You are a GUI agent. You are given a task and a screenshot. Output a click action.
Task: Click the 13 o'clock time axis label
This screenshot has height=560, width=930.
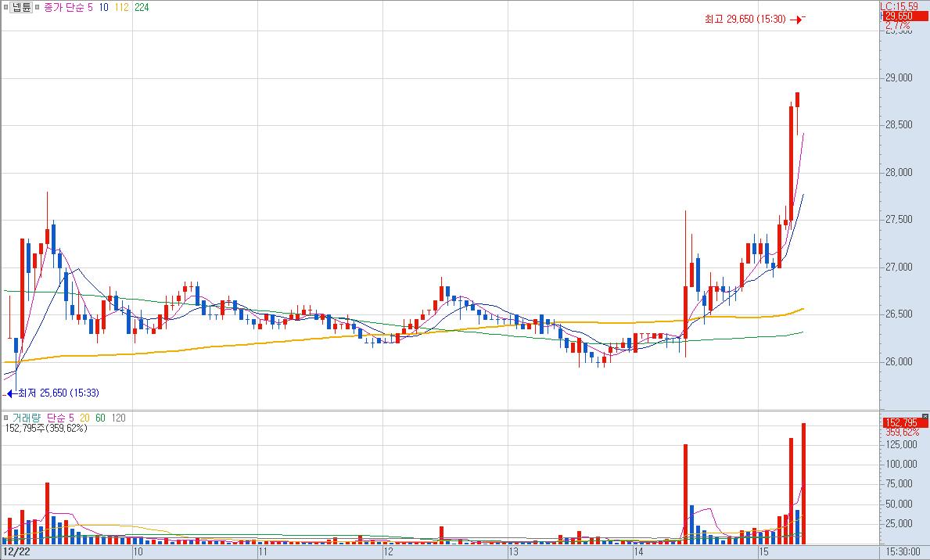[x=514, y=552]
